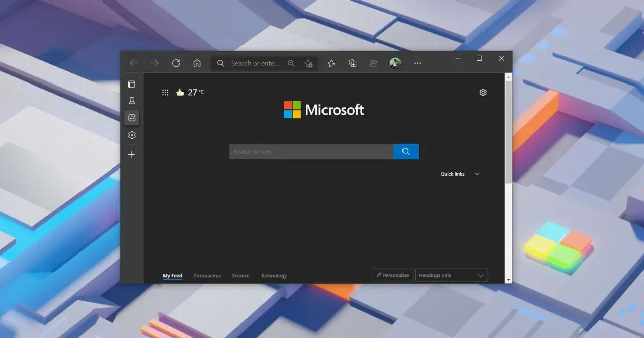Open the profile avatar
Viewport: 644px width, 338px height.
click(395, 63)
